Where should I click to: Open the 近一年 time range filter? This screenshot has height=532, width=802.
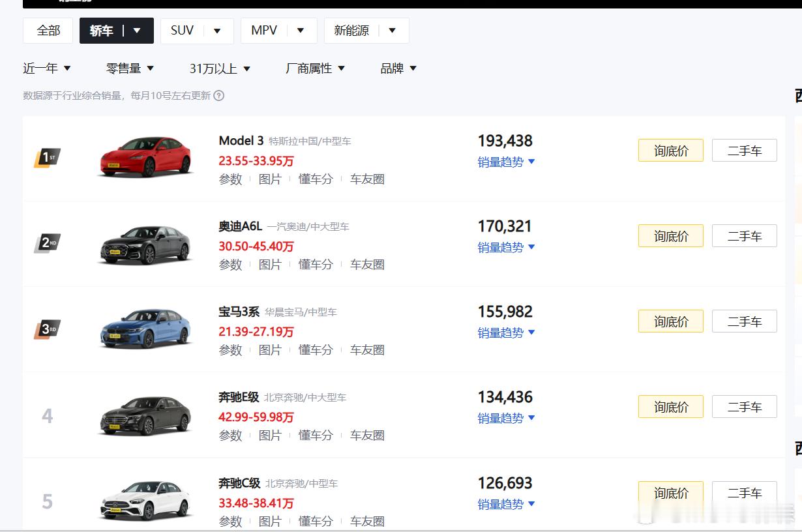47,68
